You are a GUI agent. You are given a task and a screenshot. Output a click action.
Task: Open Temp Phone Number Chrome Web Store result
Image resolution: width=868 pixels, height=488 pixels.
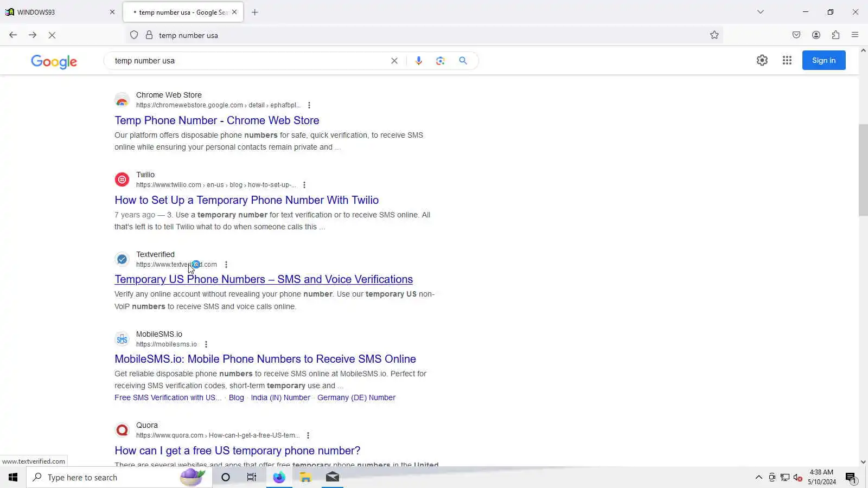[217, 120]
